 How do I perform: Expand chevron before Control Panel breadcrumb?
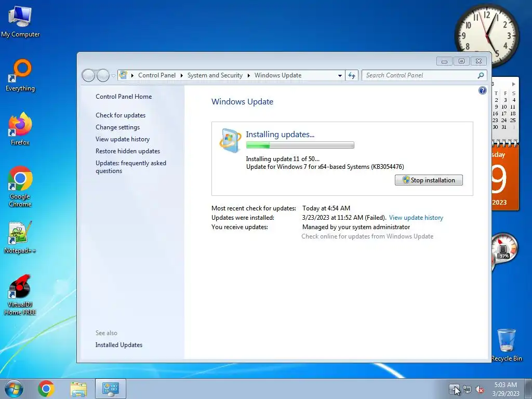132,75
